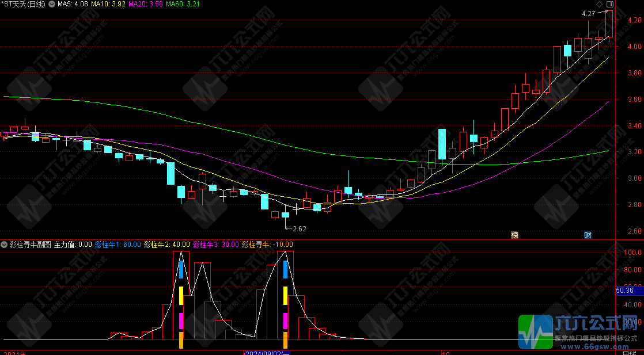Toggle the side panel layout icon
The image size is (644, 355).
[x=609, y=5]
